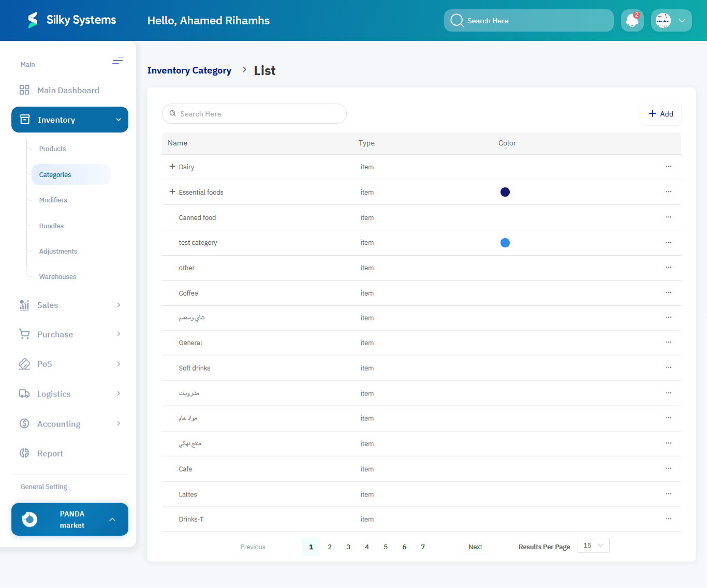Click the test category blue color dot

[x=505, y=243]
